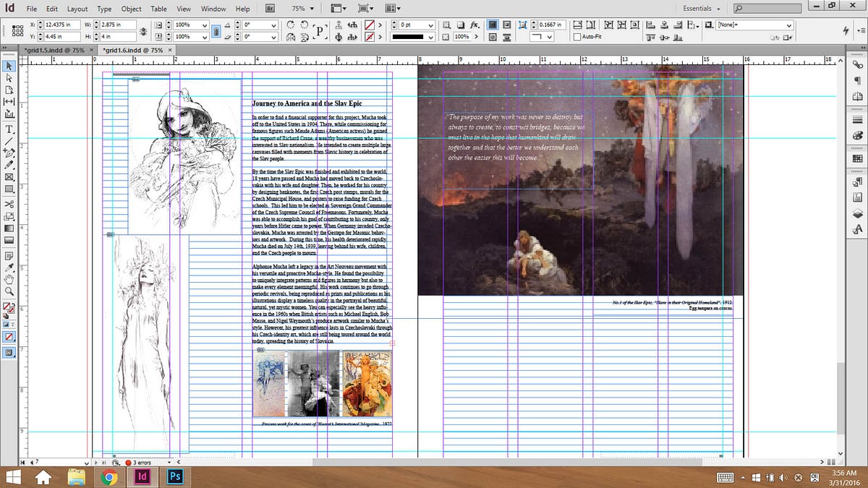Open the stroke weight 0 pt dropdown
The image size is (868, 488).
430,25
